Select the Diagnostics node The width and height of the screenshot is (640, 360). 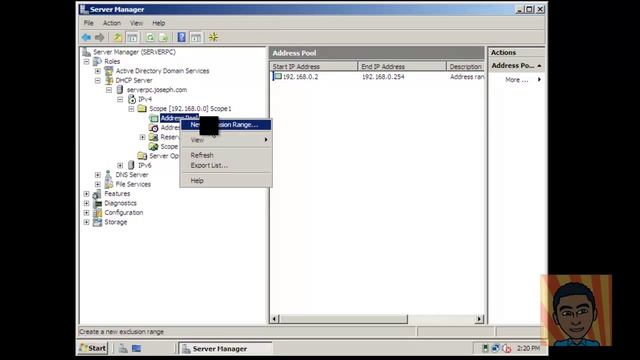click(120, 203)
